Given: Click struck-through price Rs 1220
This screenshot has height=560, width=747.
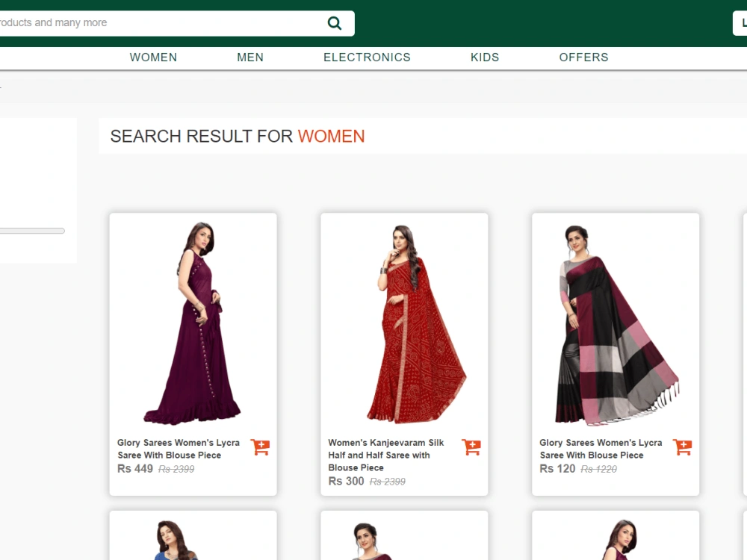Looking at the screenshot, I should pyautogui.click(x=598, y=469).
